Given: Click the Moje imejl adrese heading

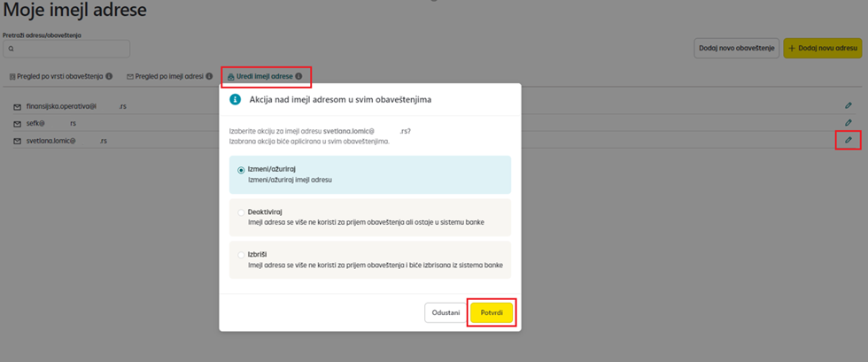Looking at the screenshot, I should click(75, 10).
